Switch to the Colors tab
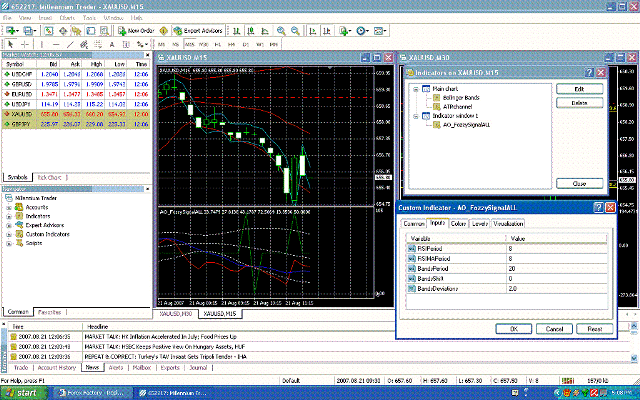Viewport: 640px width, 400px height. click(x=458, y=224)
